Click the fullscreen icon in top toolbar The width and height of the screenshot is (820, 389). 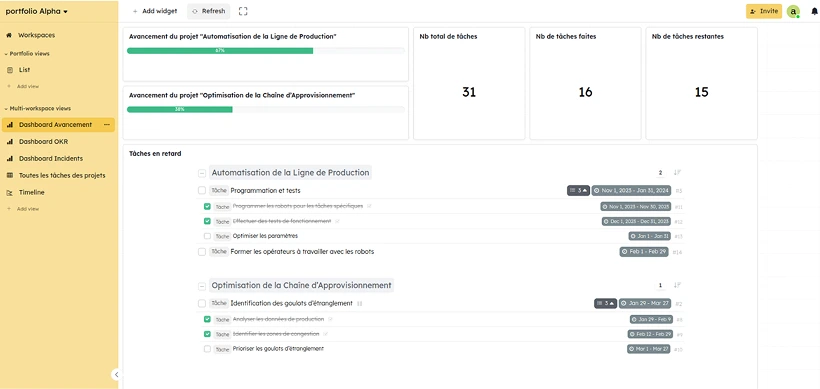click(x=243, y=11)
